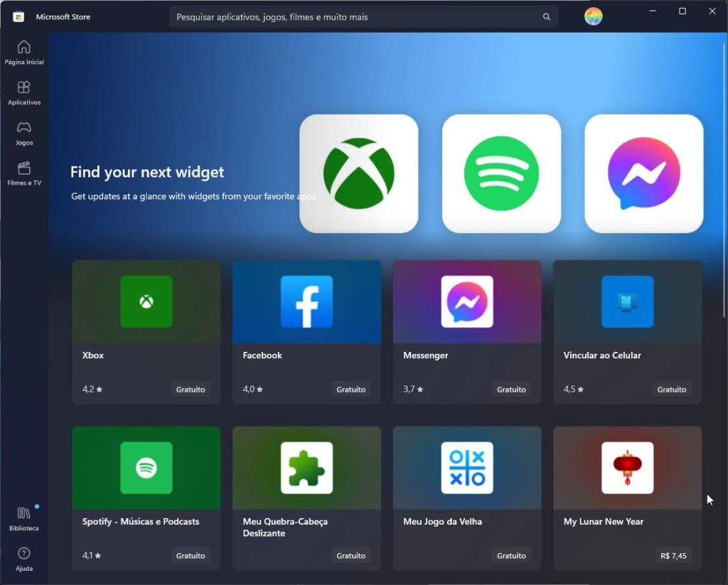
Task: Open the Facebook app card icon
Action: click(x=307, y=302)
